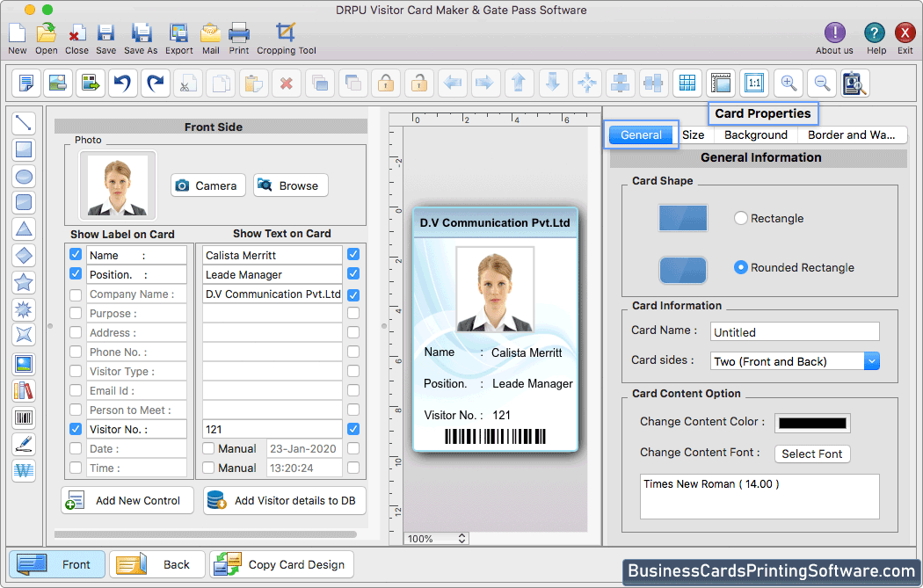Undo the last action
923x588 pixels.
click(122, 83)
